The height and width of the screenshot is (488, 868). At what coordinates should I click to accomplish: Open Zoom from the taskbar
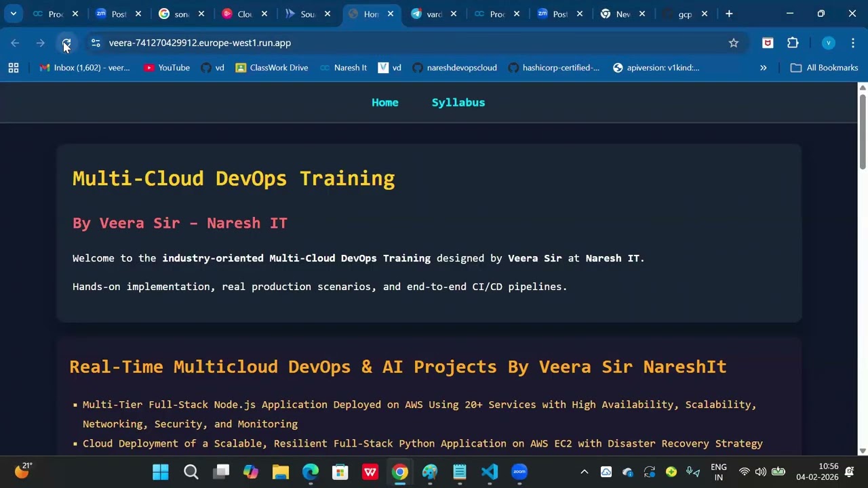tap(519, 472)
